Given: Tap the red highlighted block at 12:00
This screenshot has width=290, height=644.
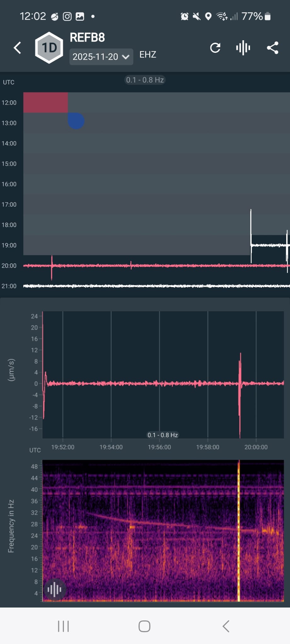Looking at the screenshot, I should click(x=46, y=103).
